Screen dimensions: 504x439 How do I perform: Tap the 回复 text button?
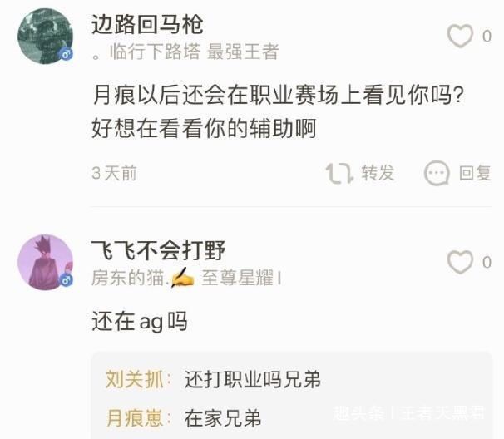coord(475,173)
